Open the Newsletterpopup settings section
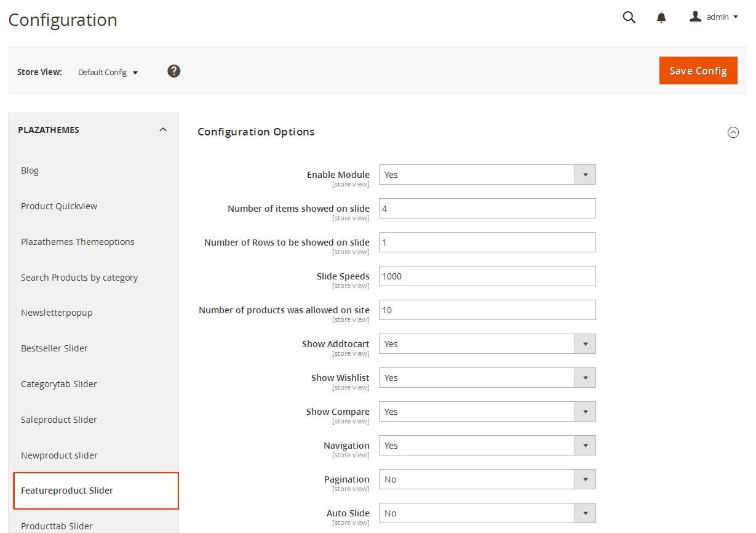 click(x=57, y=312)
